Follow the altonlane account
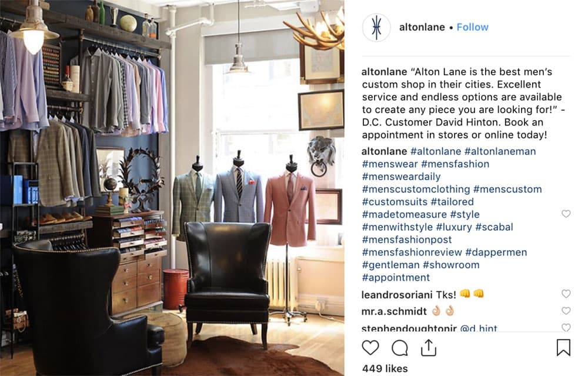This screenshot has height=376, width=588. pos(473,28)
